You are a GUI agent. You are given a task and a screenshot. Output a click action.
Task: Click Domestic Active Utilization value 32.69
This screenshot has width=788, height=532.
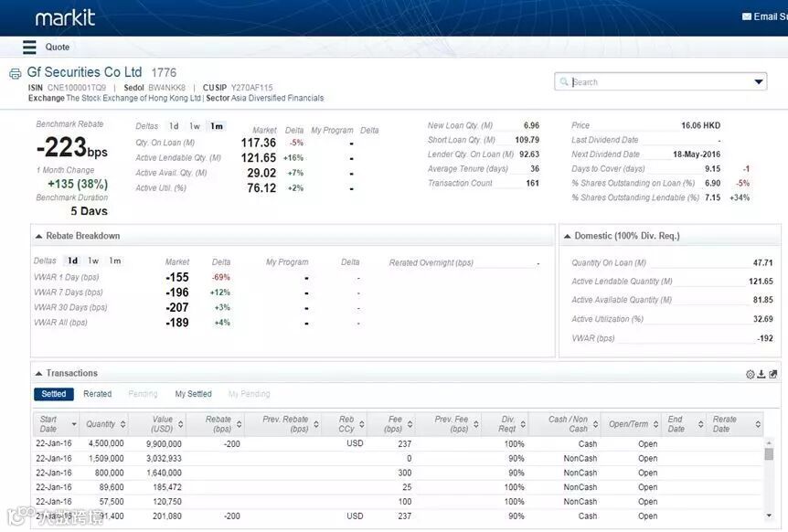763,319
